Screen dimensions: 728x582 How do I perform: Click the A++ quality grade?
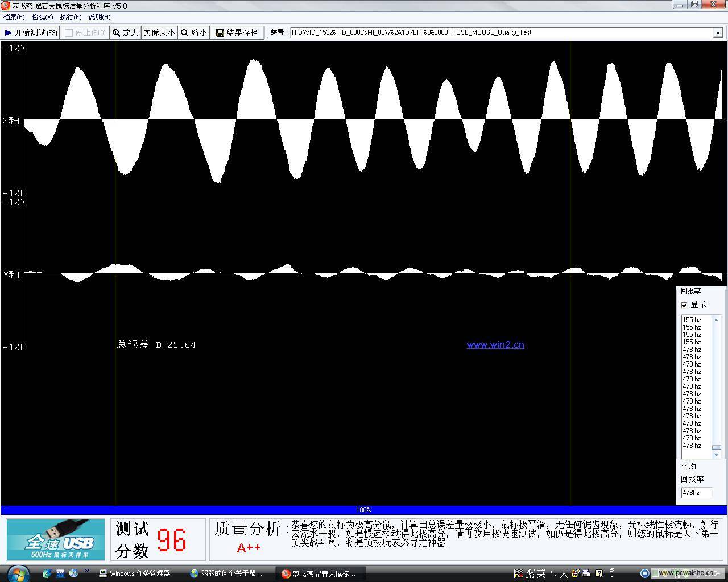tap(249, 548)
